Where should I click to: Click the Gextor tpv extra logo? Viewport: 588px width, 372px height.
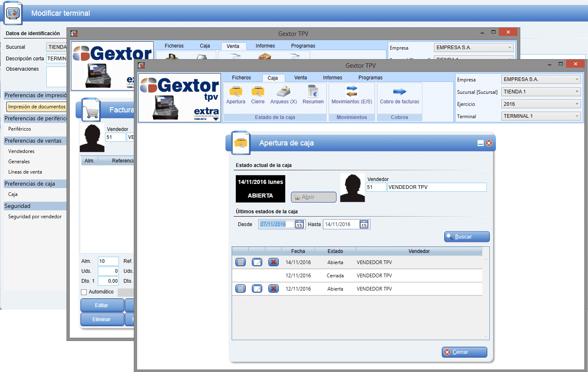pos(180,98)
